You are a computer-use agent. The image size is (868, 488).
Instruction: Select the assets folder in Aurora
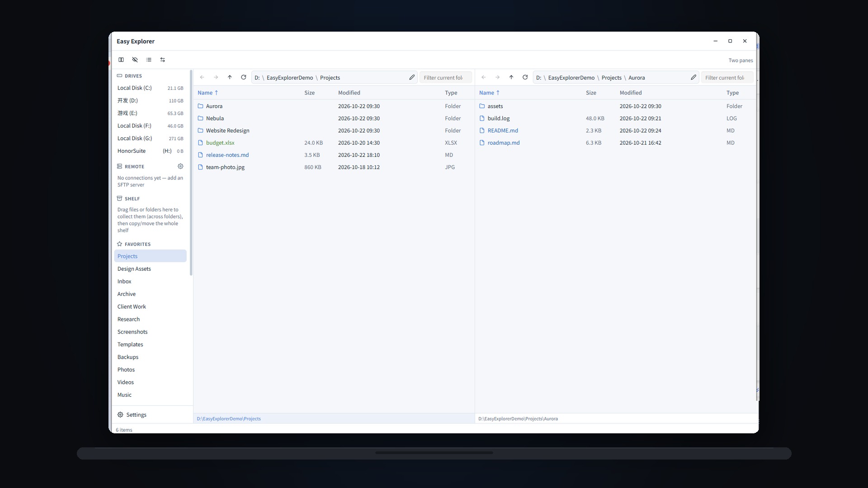pos(616,106)
